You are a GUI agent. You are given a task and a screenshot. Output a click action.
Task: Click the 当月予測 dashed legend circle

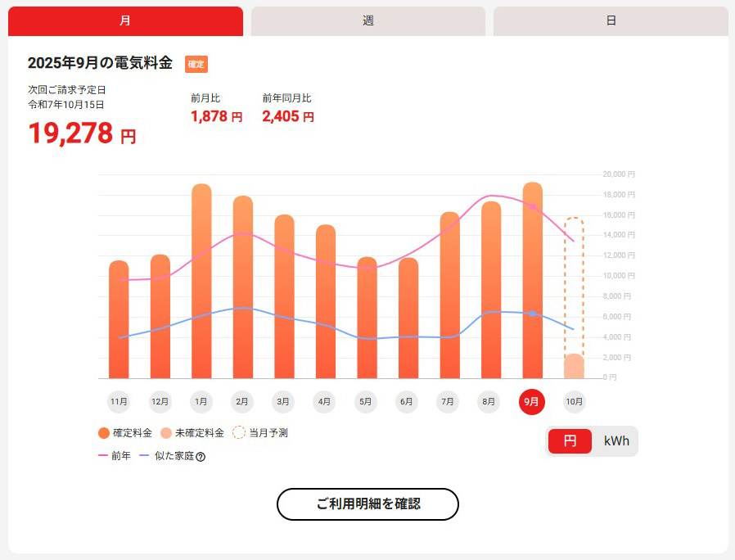239,433
